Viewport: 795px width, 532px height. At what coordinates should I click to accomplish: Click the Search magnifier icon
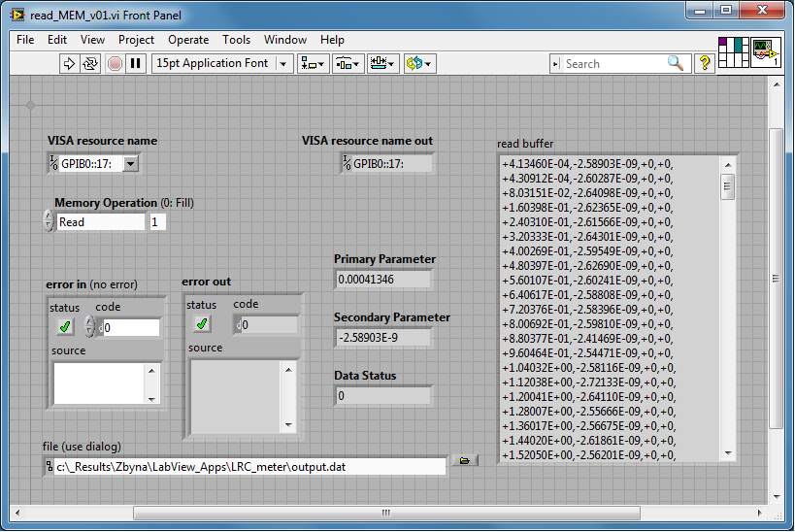676,63
